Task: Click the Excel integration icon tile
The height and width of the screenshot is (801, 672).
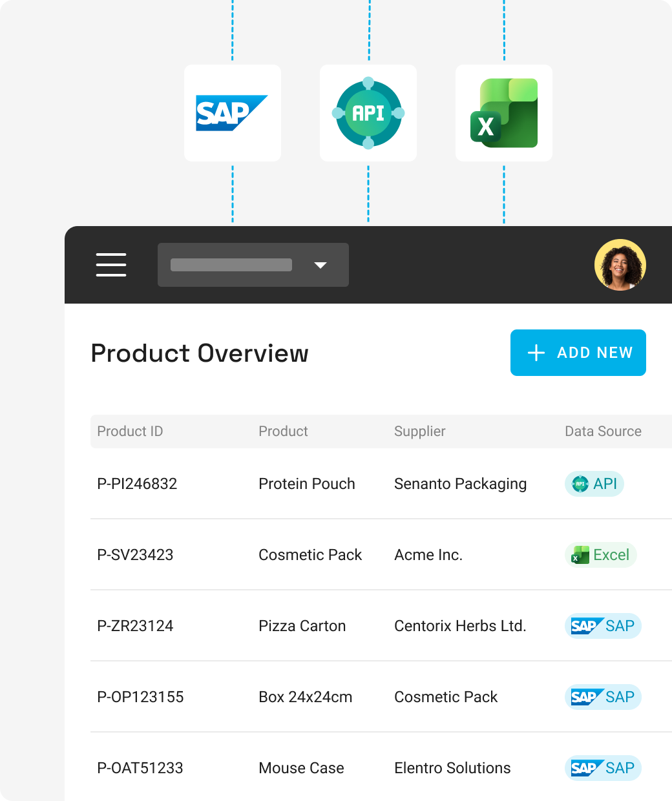Action: (504, 113)
